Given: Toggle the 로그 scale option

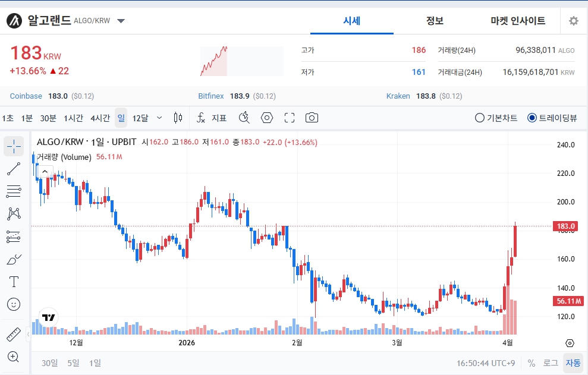Looking at the screenshot, I should click(x=551, y=363).
